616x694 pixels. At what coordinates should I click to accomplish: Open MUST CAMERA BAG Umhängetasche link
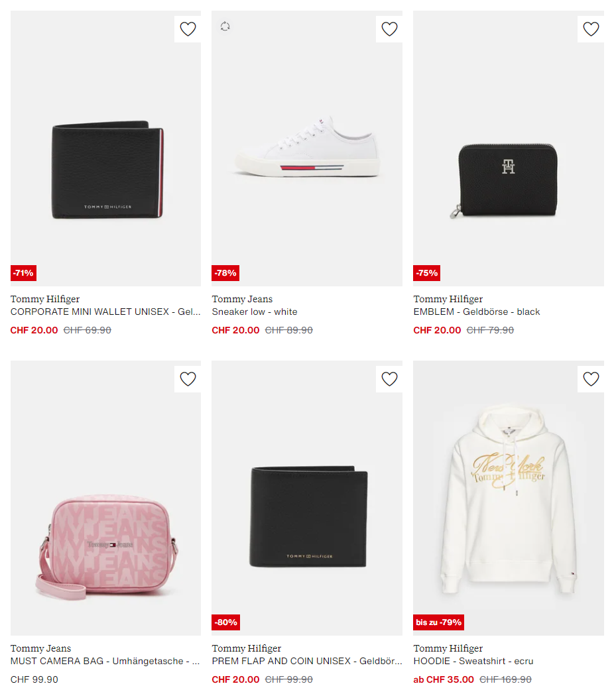tap(105, 662)
